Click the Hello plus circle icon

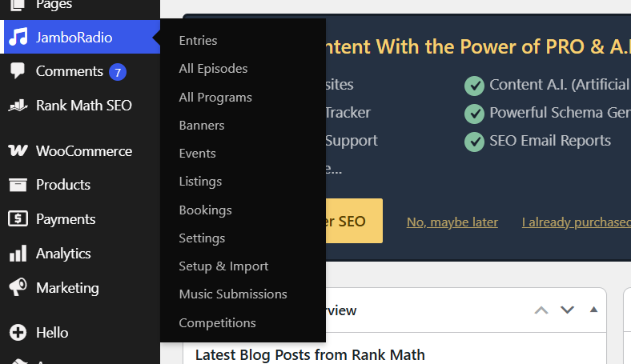pyautogui.click(x=18, y=333)
